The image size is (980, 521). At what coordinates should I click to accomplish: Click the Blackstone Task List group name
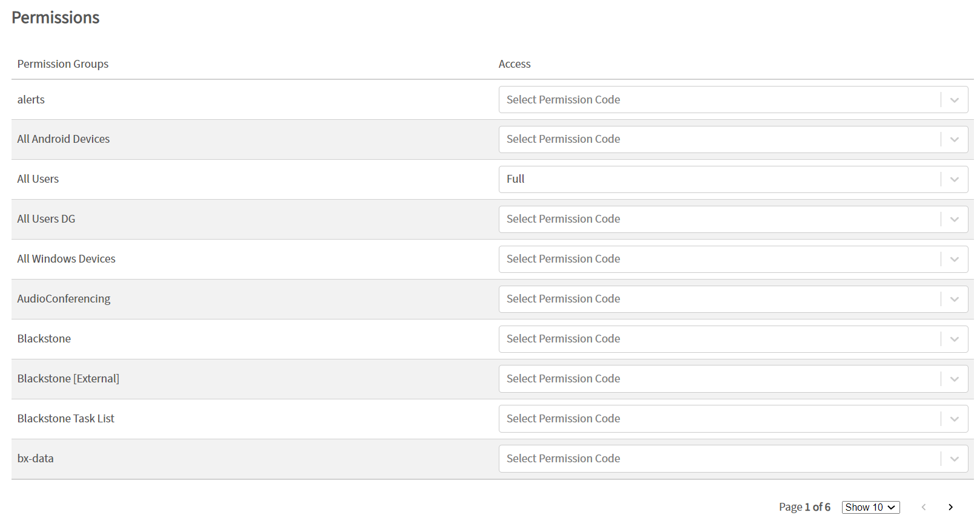click(66, 419)
